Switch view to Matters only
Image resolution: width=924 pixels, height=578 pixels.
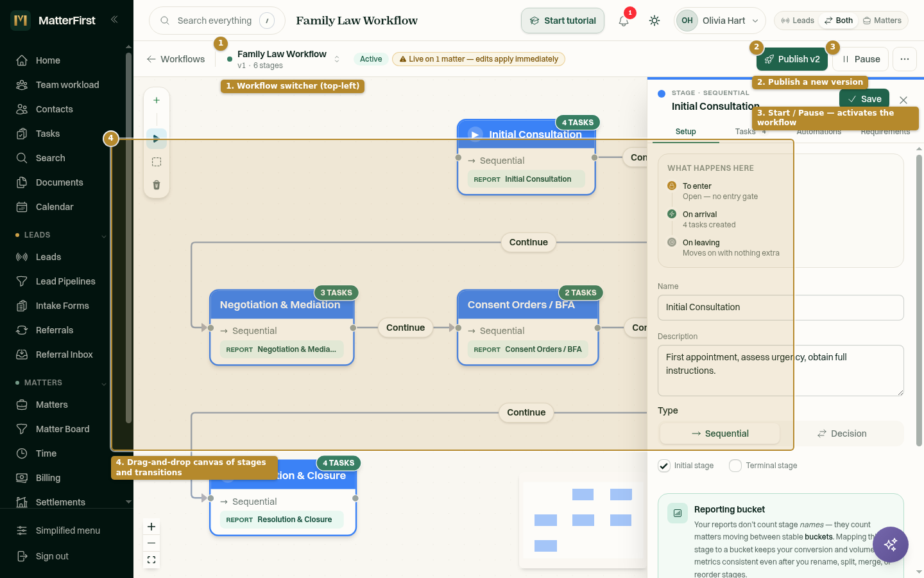(882, 21)
